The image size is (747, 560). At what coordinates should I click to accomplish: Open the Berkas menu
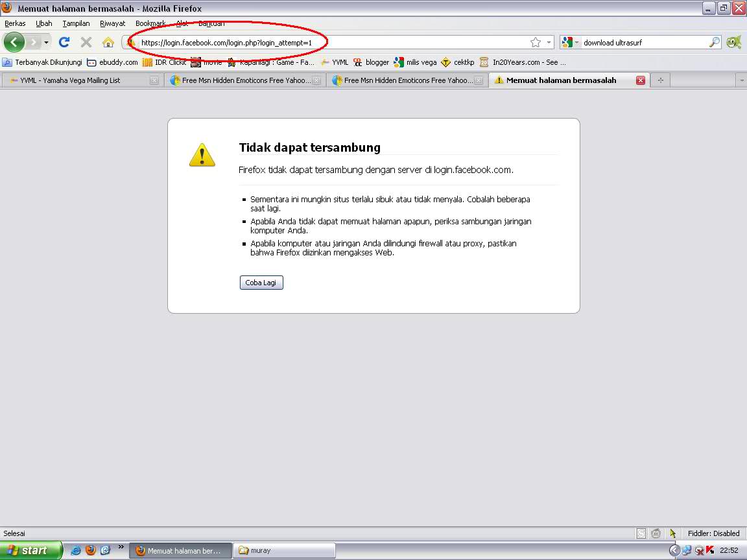tap(16, 23)
